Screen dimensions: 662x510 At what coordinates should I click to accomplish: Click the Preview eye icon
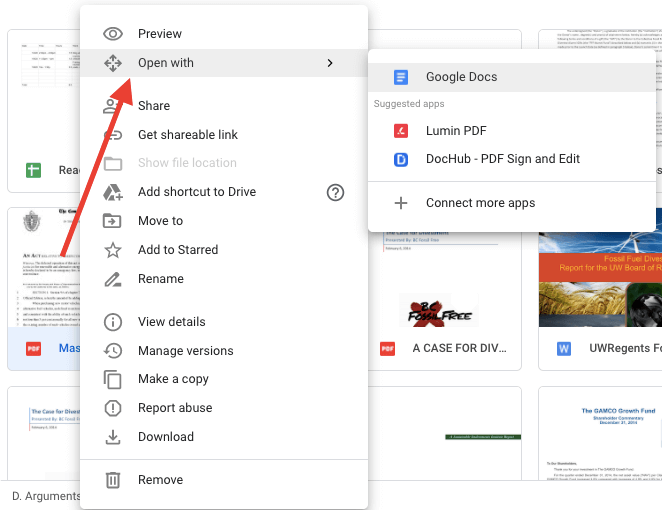114,34
